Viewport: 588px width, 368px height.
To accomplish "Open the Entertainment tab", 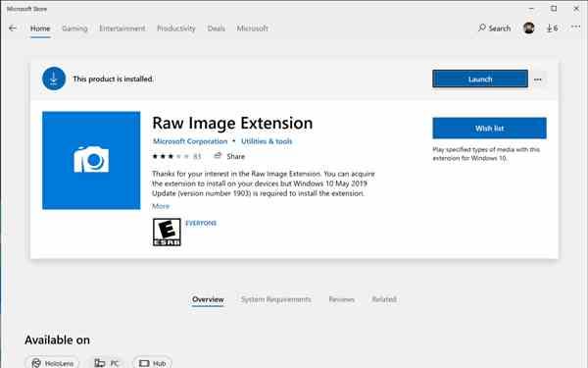I will pyautogui.click(x=122, y=28).
